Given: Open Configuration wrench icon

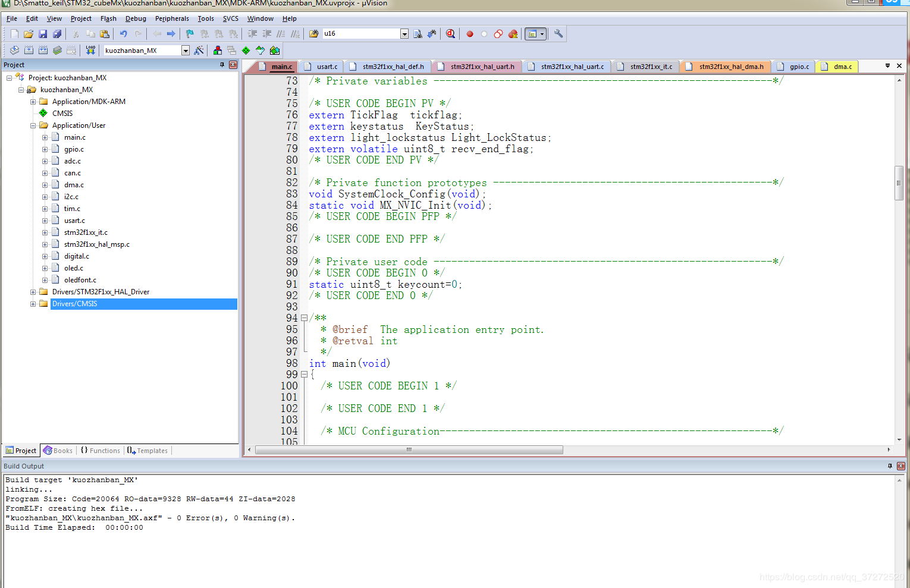Looking at the screenshot, I should (x=558, y=34).
